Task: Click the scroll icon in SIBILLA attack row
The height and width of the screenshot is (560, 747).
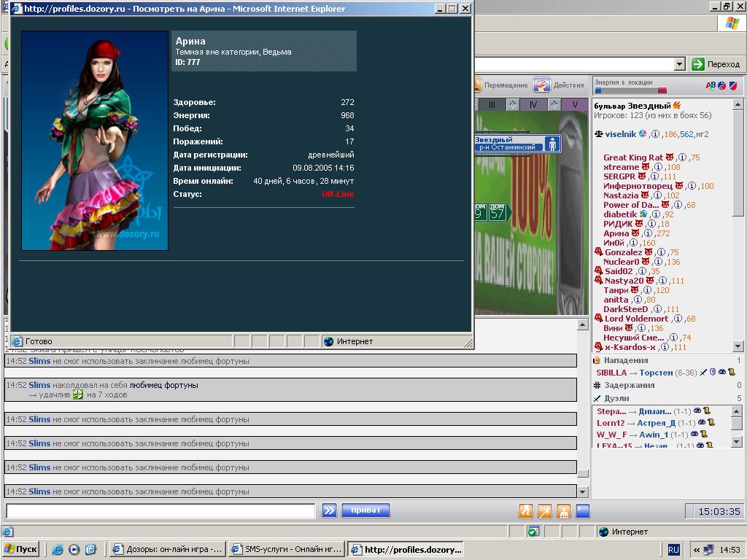Action: tap(731, 373)
